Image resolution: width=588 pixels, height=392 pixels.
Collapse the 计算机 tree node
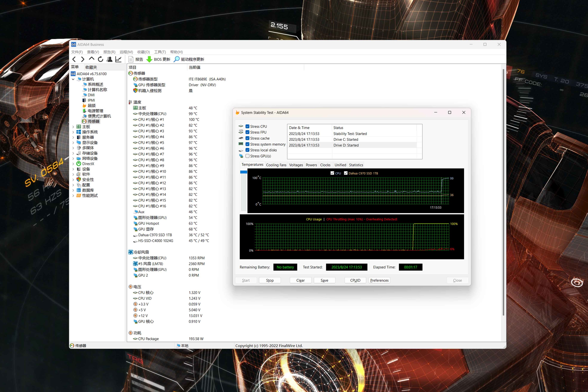pyautogui.click(x=73, y=79)
